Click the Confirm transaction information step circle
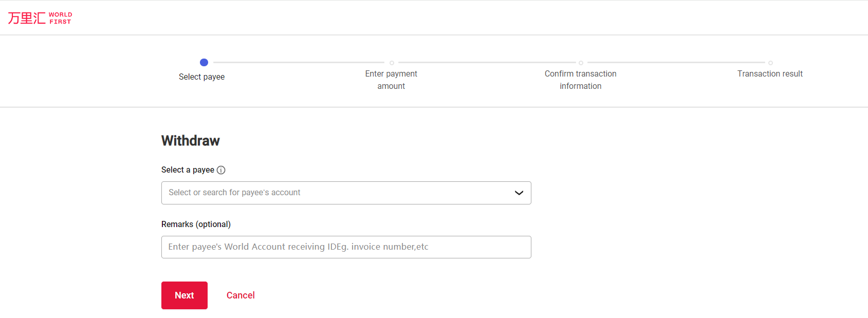The image size is (868, 318). 581,63
